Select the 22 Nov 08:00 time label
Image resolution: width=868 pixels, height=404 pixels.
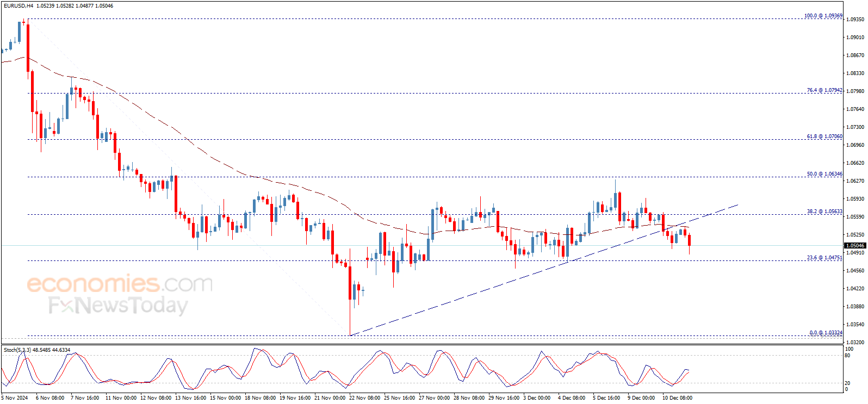click(364, 398)
